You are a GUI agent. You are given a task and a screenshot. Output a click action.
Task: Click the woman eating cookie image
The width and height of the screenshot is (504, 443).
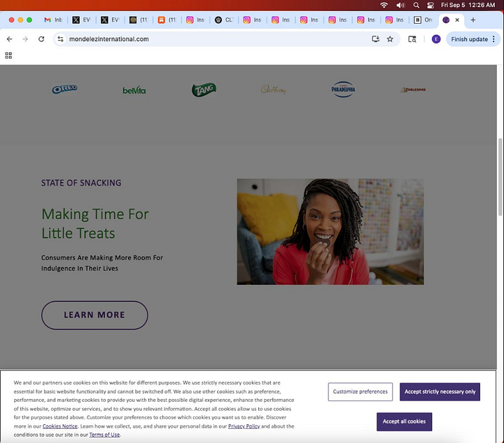[330, 232]
